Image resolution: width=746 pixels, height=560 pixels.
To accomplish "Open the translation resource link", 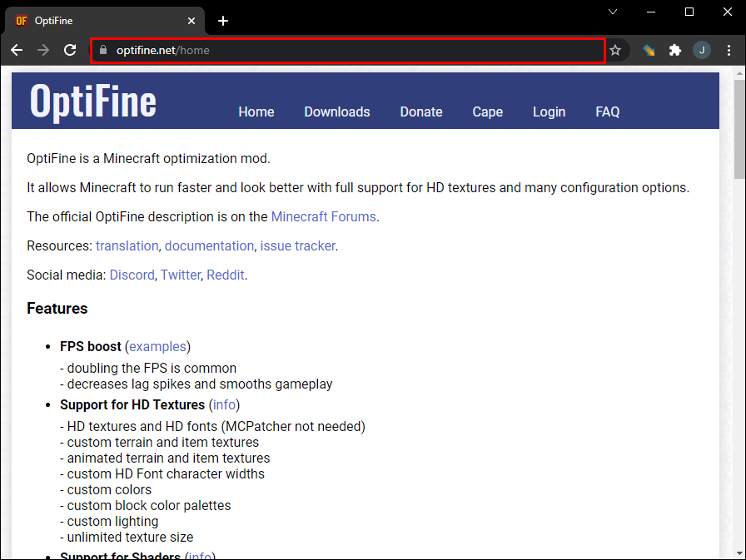I will [127, 245].
